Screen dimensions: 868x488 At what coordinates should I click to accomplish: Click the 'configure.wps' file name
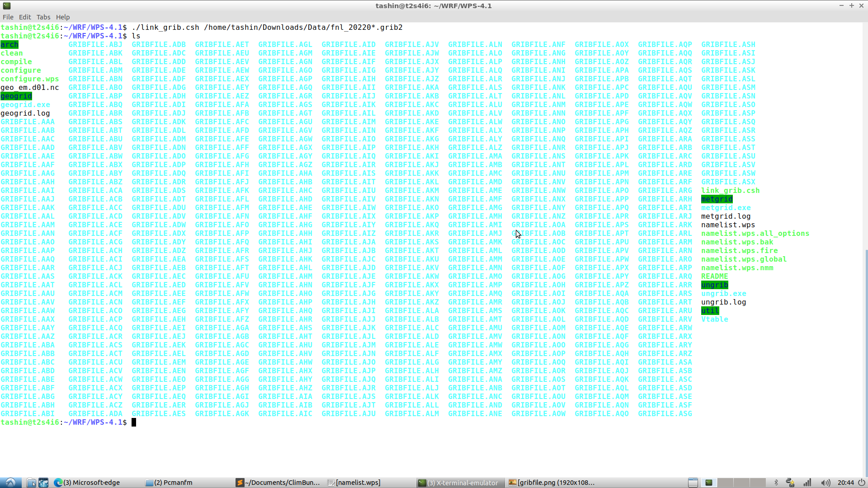[30, 79]
